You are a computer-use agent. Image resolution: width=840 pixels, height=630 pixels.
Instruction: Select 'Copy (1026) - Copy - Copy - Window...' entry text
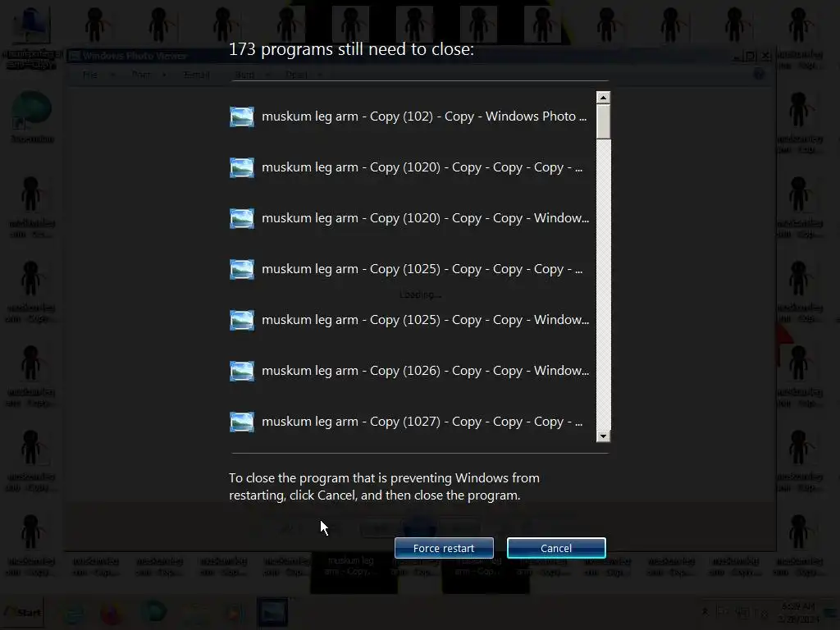coord(426,372)
